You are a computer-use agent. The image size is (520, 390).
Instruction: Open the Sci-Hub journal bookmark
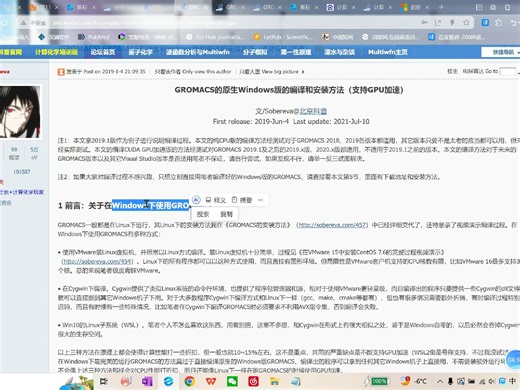(x=215, y=37)
